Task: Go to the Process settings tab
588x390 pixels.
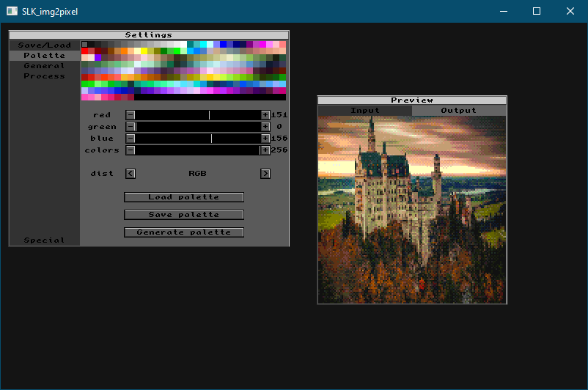Action: (45, 76)
